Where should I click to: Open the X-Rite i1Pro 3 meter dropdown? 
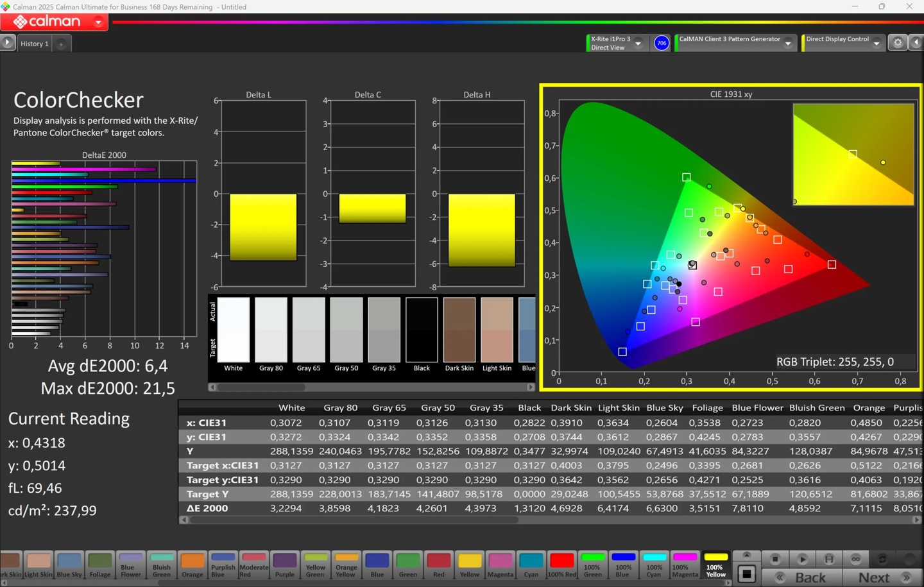[x=638, y=44]
